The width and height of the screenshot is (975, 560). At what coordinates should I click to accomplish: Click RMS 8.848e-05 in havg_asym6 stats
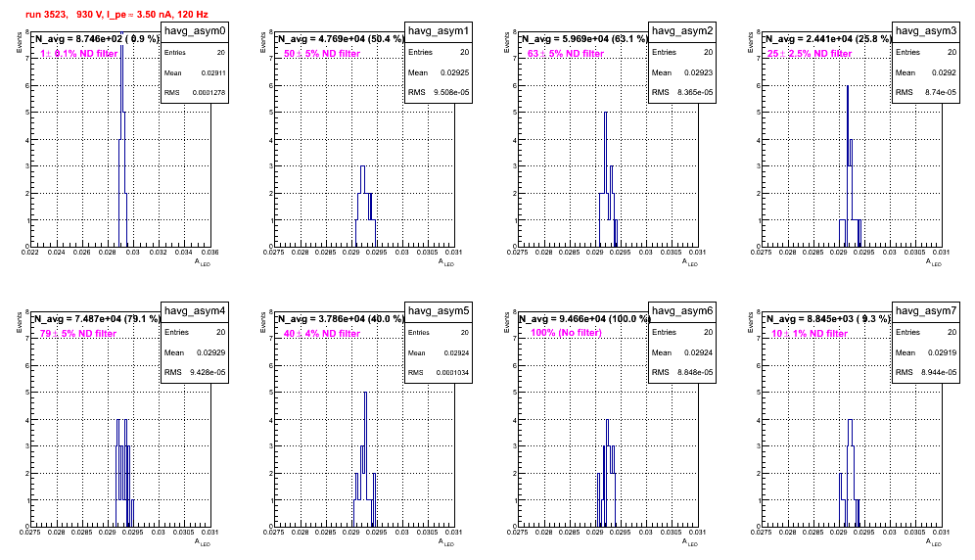pos(682,373)
